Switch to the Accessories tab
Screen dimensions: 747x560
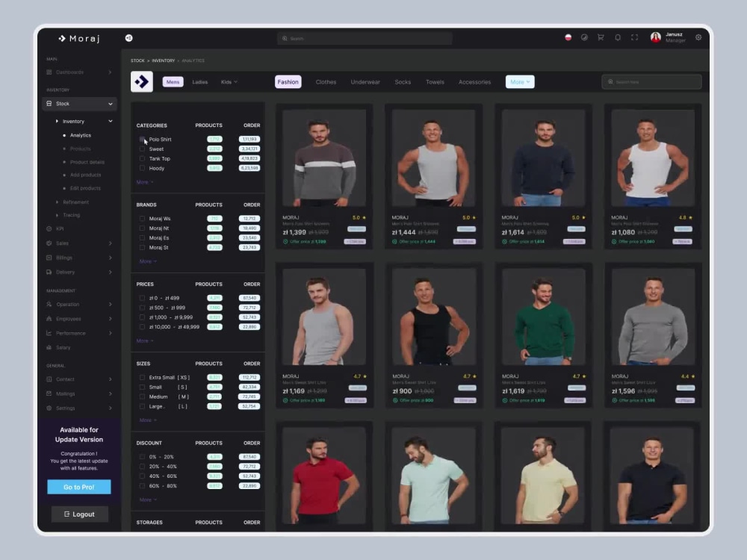click(474, 82)
